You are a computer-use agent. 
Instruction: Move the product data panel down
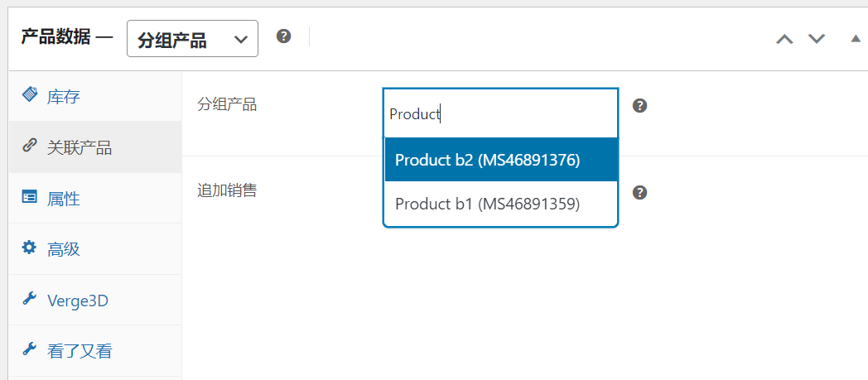pos(817,39)
